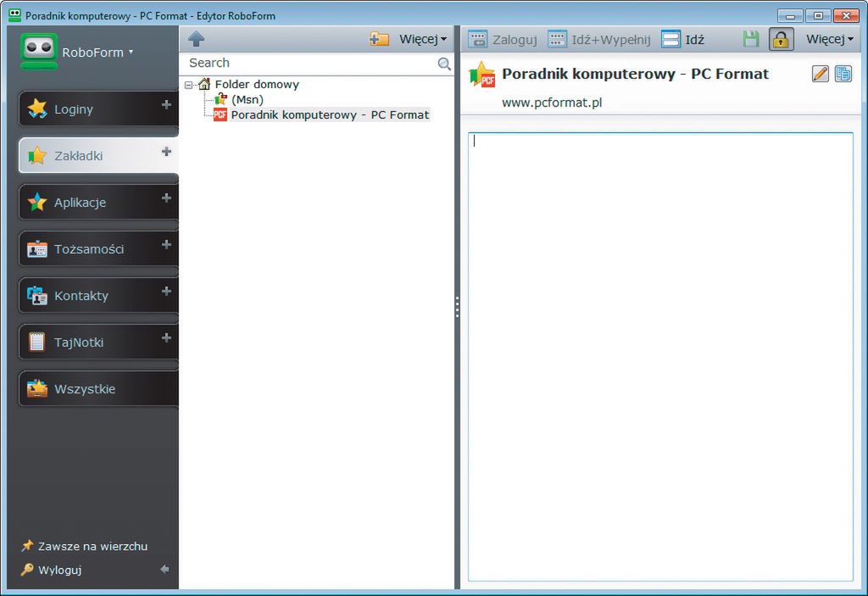
Task: Add a new contact with Kontakty plus
Action: [166, 291]
